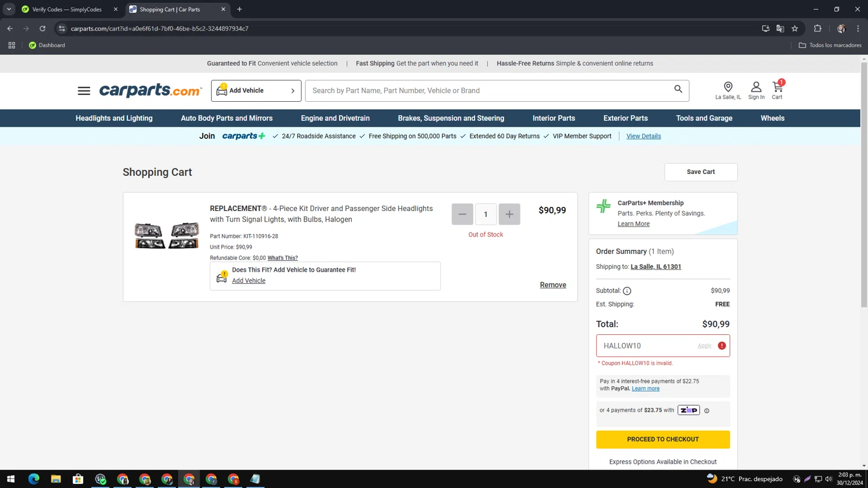Open La Salle, IL location pin
This screenshot has width=868, height=488.
(x=728, y=90)
